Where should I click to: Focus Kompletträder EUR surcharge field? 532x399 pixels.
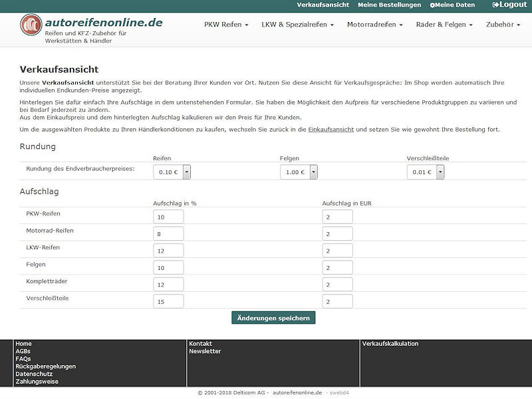click(x=337, y=285)
